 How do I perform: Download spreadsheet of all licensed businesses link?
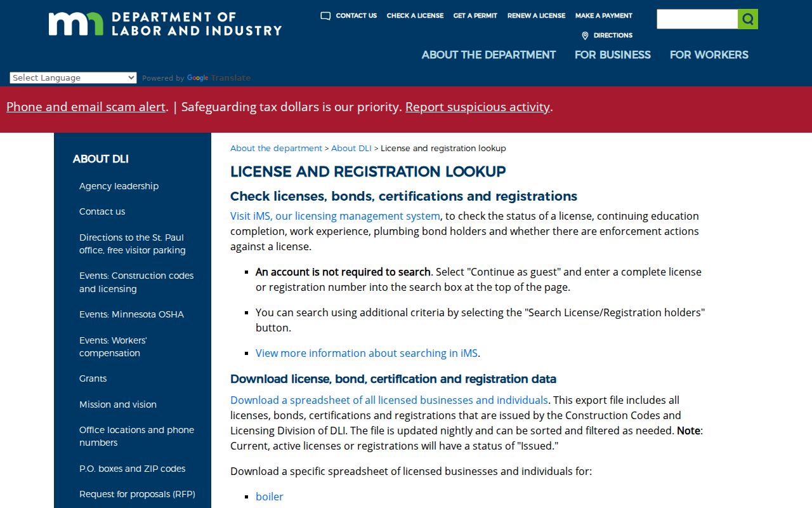pyautogui.click(x=389, y=400)
